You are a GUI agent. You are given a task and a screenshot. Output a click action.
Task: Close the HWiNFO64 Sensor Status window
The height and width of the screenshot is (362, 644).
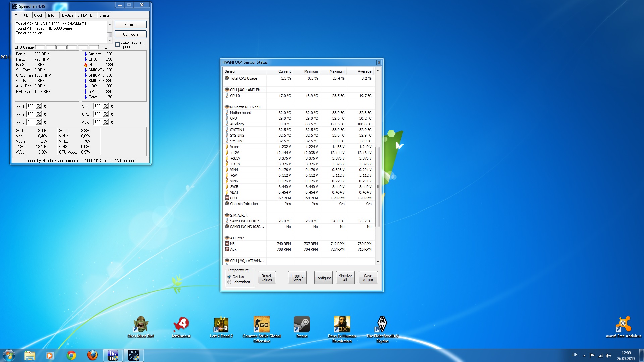coord(379,62)
